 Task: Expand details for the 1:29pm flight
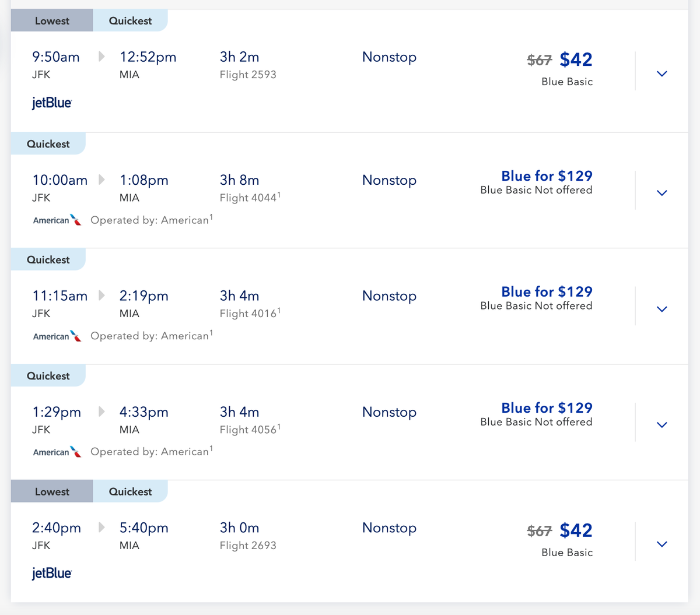coord(661,424)
